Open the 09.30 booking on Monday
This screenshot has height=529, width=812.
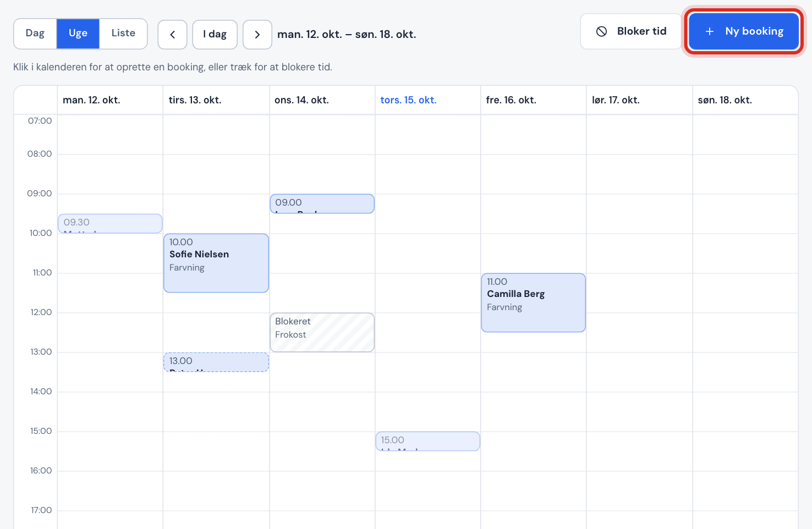(110, 224)
